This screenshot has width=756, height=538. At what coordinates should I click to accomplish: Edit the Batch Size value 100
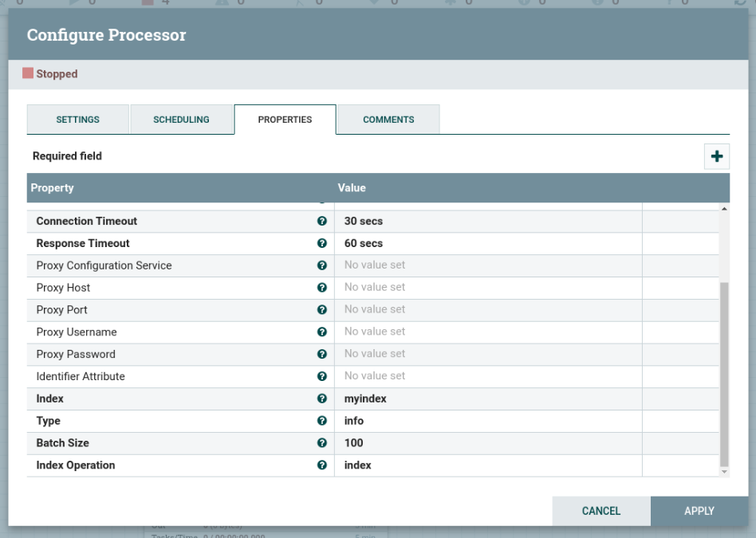[x=488, y=443]
